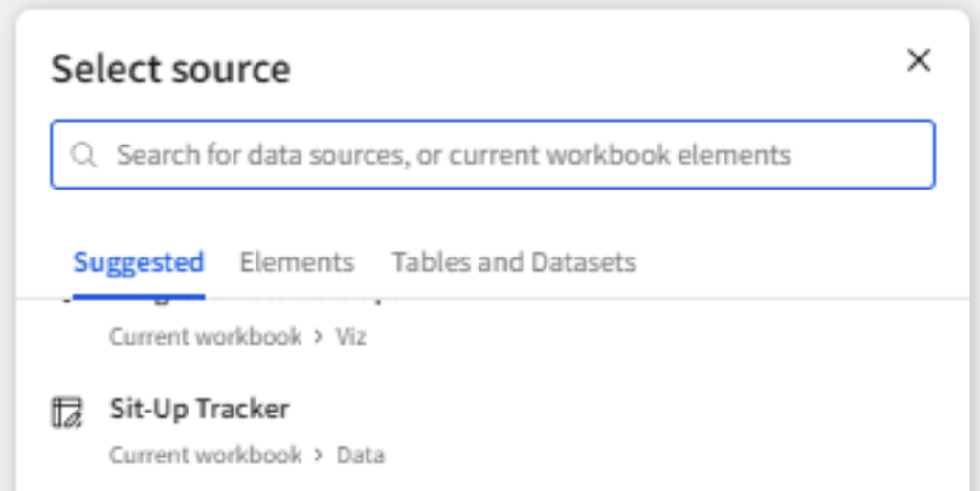This screenshot has height=491, width=980.
Task: Click the Data breadcrumb under Sit-Up Tracker
Action: click(361, 455)
